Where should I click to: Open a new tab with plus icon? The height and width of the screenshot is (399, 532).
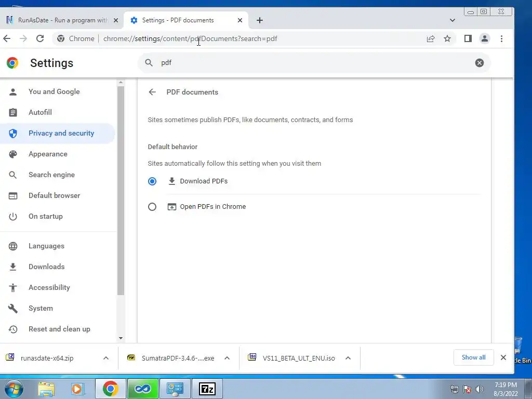(260, 20)
